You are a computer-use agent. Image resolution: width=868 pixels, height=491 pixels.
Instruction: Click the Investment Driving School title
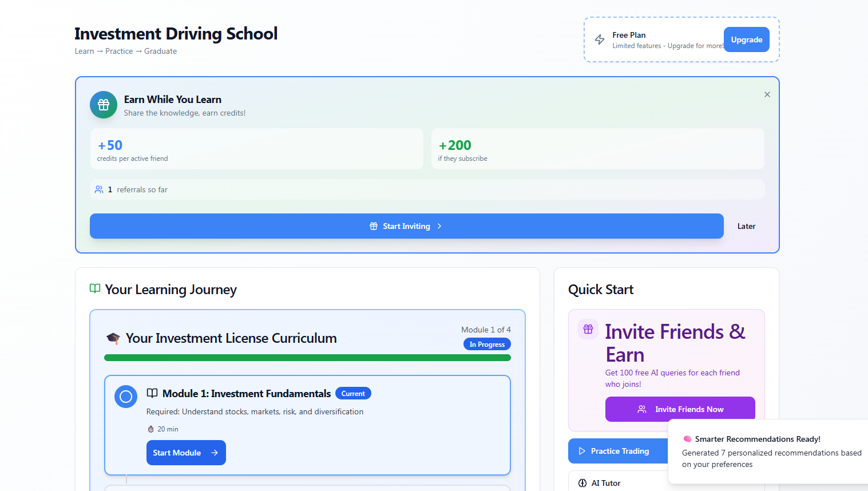click(176, 34)
